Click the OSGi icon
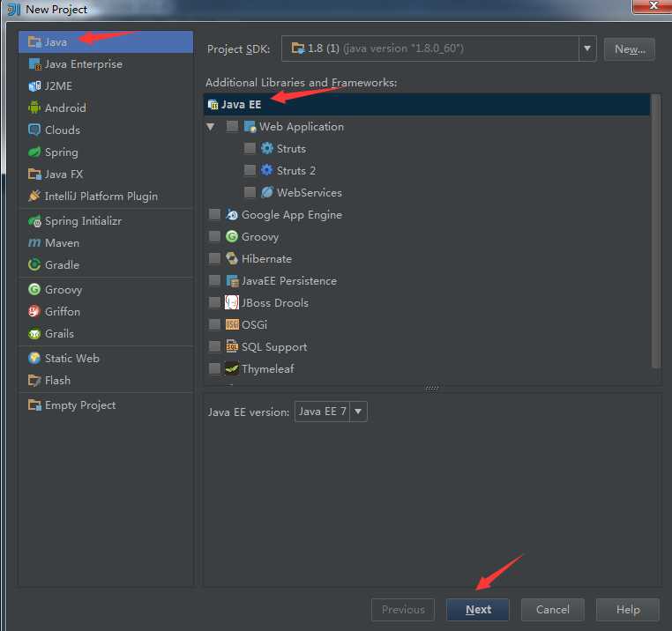This screenshot has width=672, height=631. 232,324
